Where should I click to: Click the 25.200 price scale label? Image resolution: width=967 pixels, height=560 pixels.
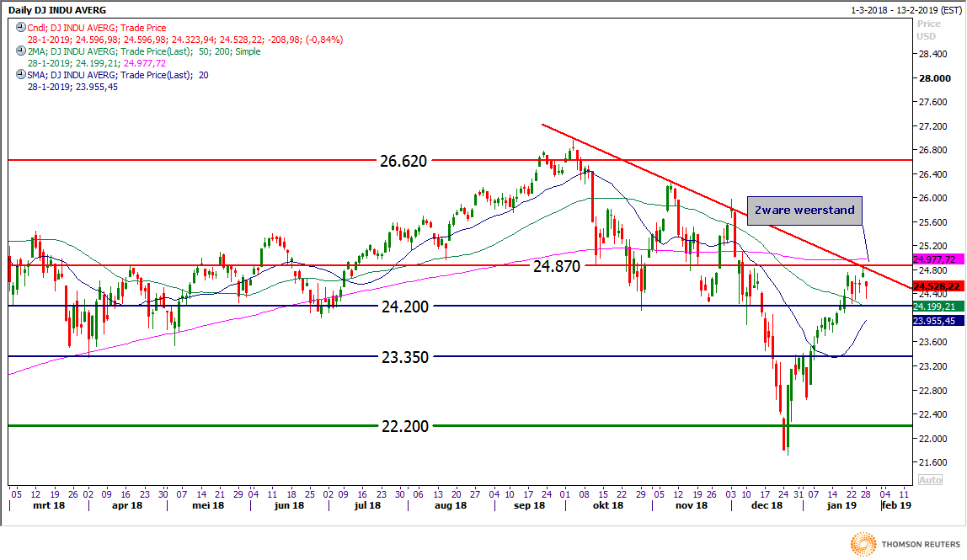tap(933, 247)
